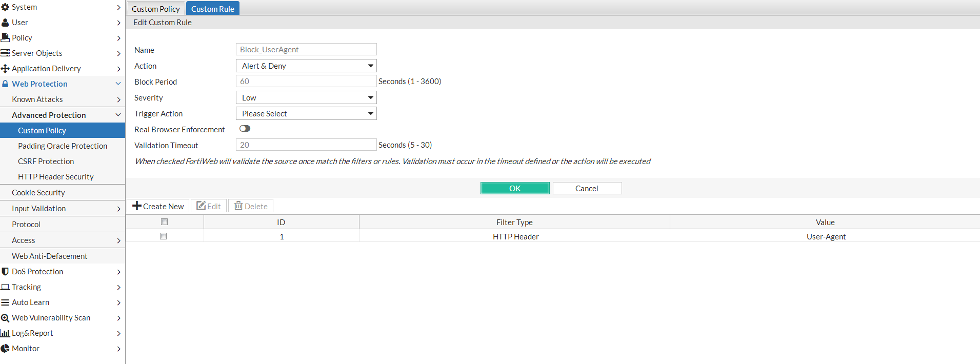Screen dimensions: 980x364
Task: Click the System gear icon in sidebar
Action: 6,7
